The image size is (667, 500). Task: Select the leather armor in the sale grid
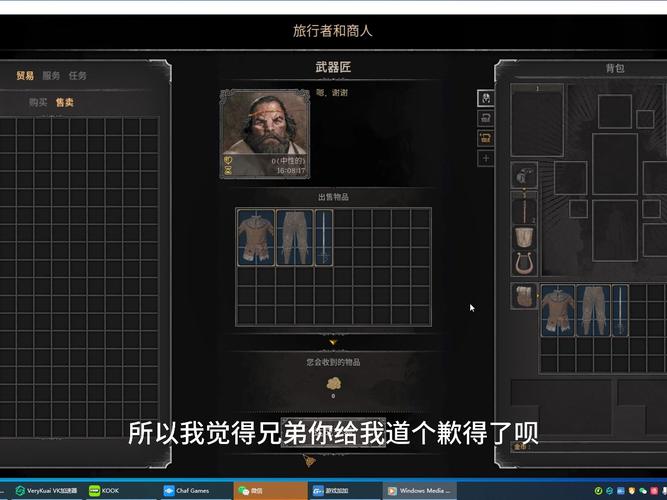(256, 237)
